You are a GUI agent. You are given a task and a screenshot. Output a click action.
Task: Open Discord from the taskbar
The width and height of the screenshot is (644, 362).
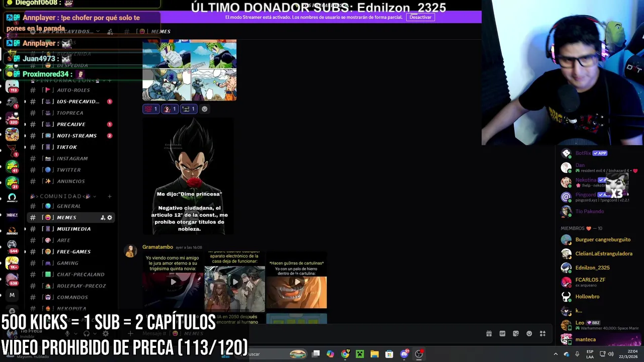pos(404,354)
